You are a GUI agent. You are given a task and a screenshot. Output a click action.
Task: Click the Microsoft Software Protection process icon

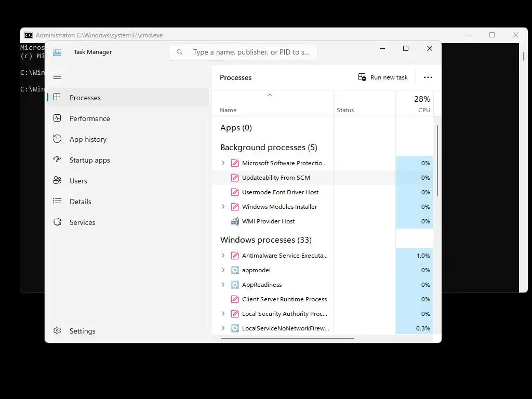(234, 163)
